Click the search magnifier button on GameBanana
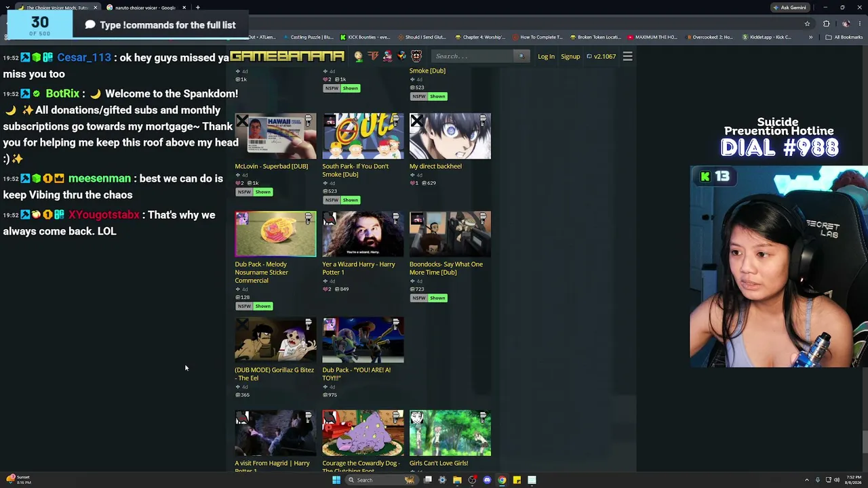868x488 pixels. coord(521,56)
